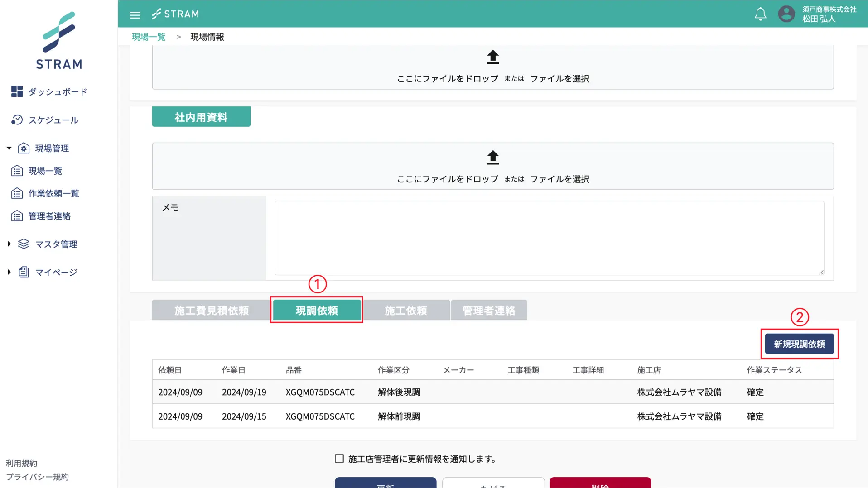Enable notify 施工店管理者 update checkbox
Screen dimensions: 868x488
click(x=339, y=459)
